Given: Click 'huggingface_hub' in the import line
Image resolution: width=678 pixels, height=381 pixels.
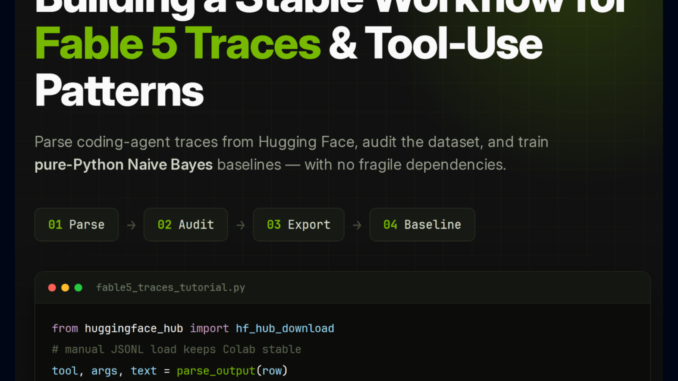Looking at the screenshot, I should [134, 329].
